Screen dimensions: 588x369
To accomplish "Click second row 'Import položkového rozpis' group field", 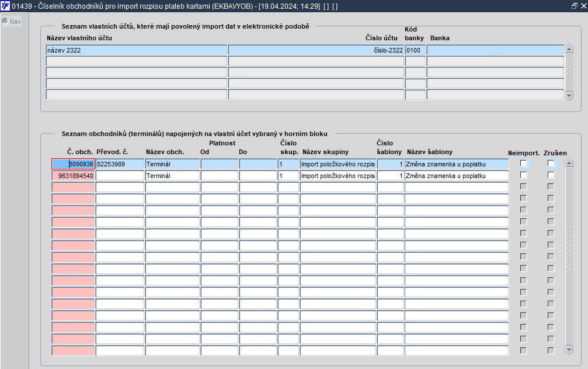I will (338, 176).
